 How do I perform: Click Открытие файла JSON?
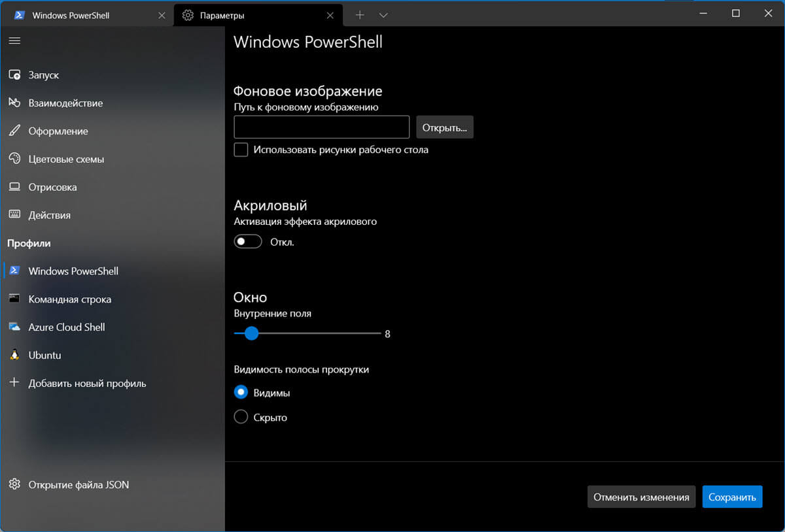click(113, 484)
